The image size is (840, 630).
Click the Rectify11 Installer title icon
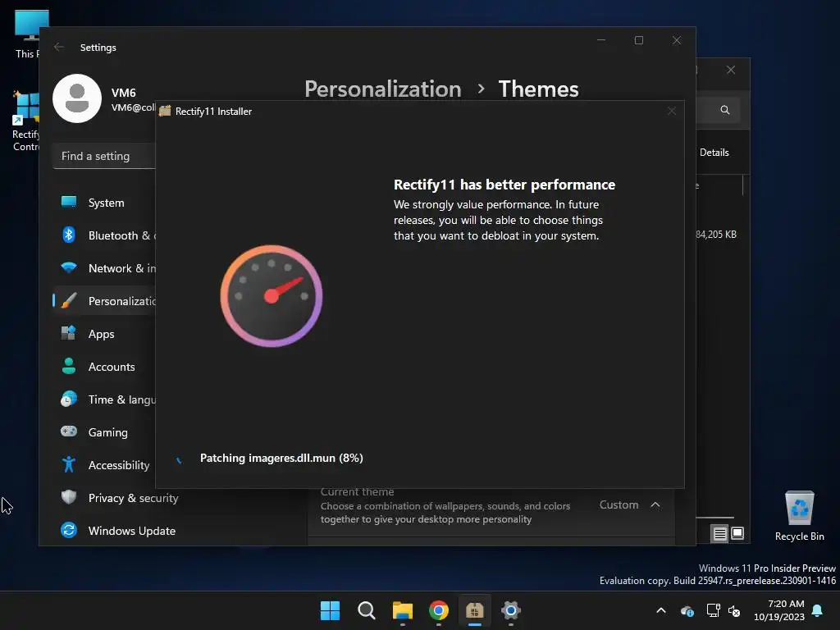coord(165,111)
